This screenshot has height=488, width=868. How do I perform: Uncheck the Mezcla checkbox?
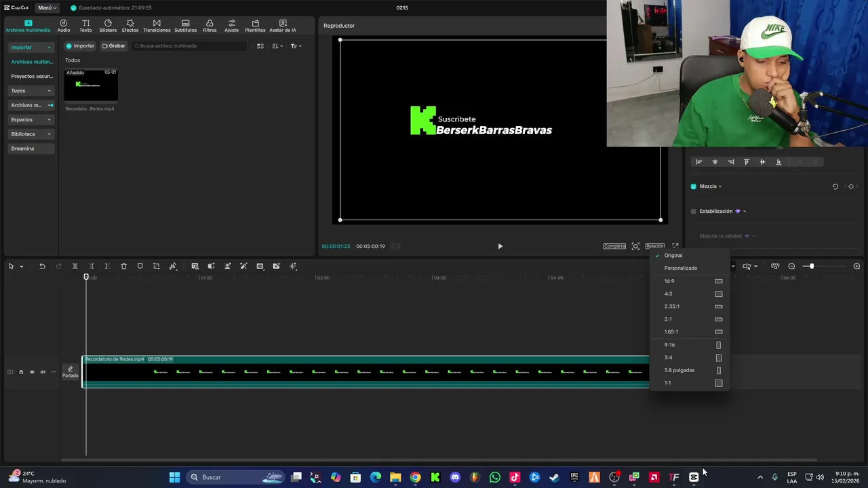click(x=693, y=186)
